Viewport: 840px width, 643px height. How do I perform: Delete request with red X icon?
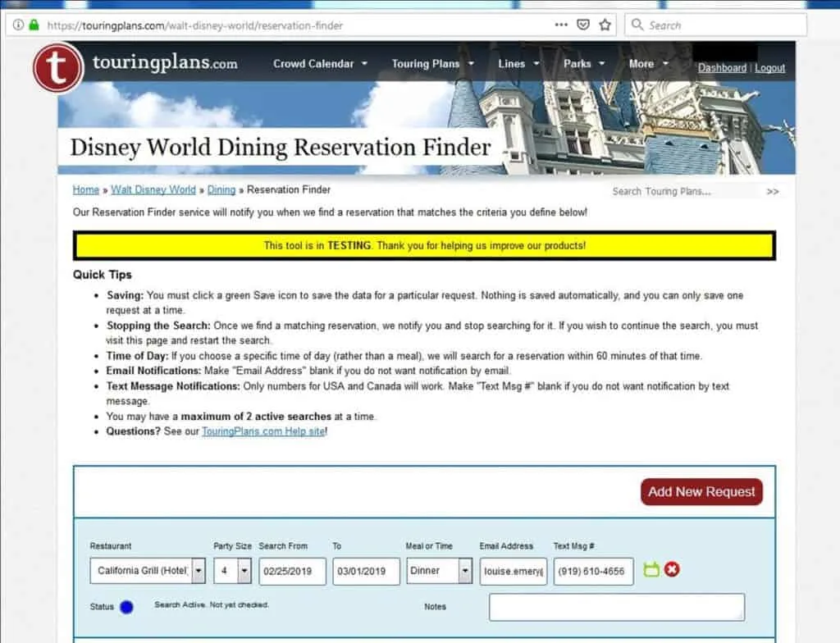[x=672, y=569]
